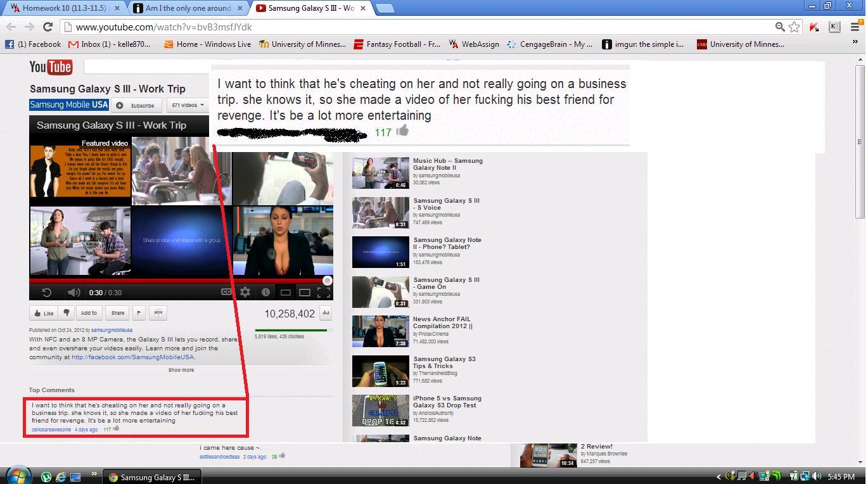Open the interactive transcript icon
Image resolution: width=868 pixels, height=484 pixels.
tap(158, 313)
